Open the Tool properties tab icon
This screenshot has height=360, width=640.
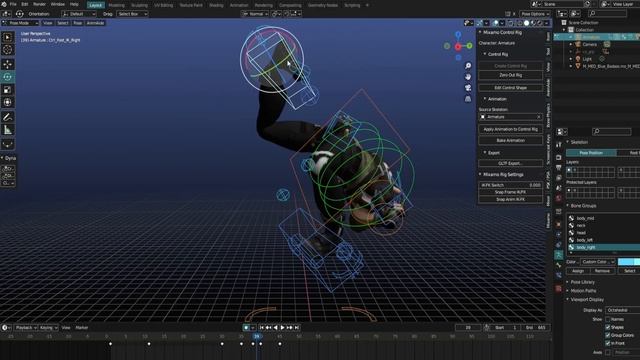point(559,144)
